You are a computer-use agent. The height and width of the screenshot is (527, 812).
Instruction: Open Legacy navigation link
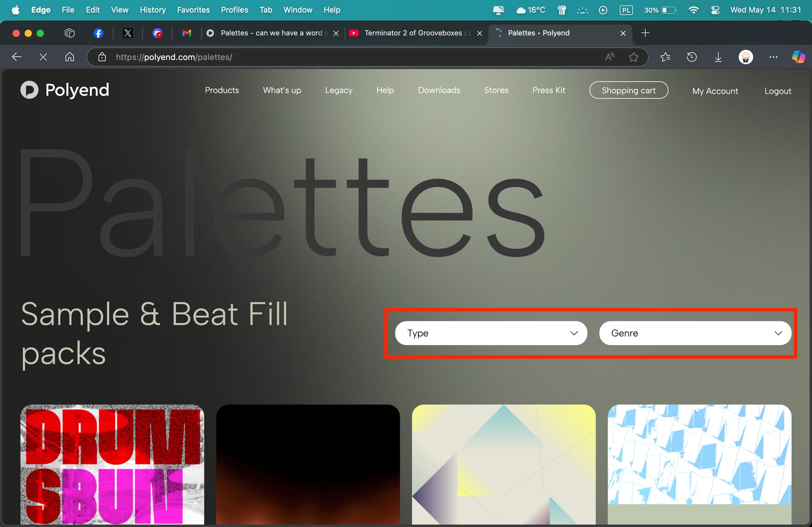point(339,90)
